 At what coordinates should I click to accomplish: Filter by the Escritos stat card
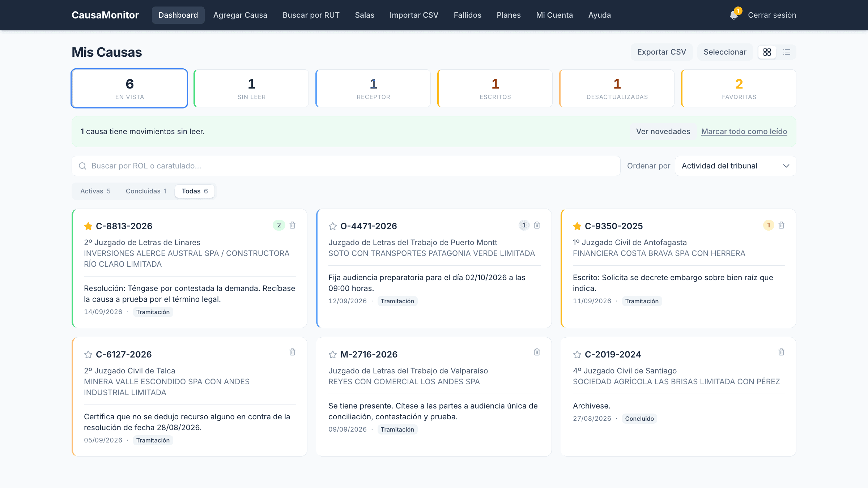[x=495, y=89]
